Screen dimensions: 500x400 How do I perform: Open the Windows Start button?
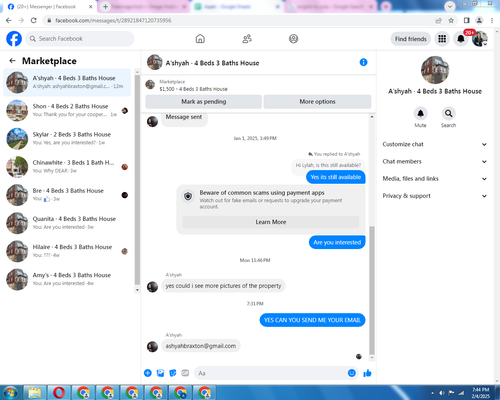10,393
